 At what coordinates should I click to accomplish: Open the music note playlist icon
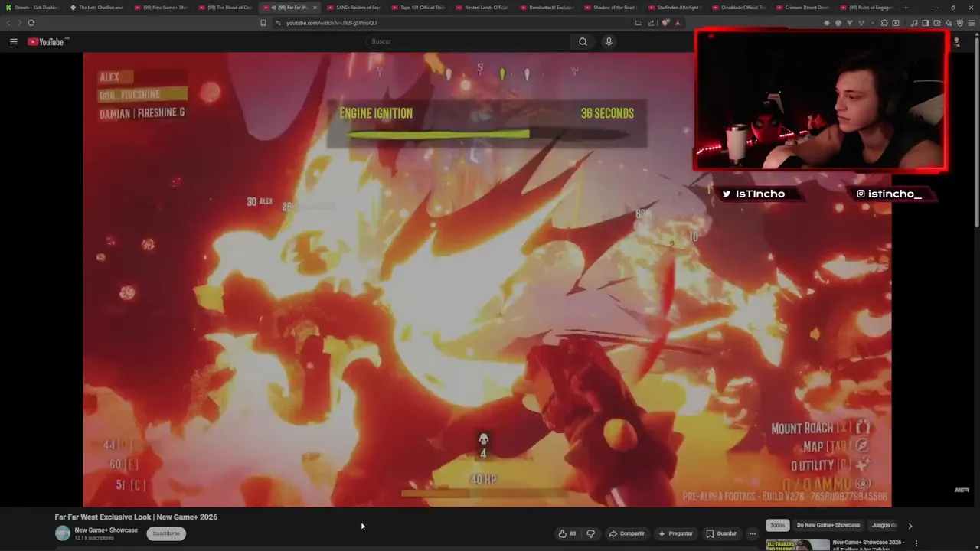point(914,23)
